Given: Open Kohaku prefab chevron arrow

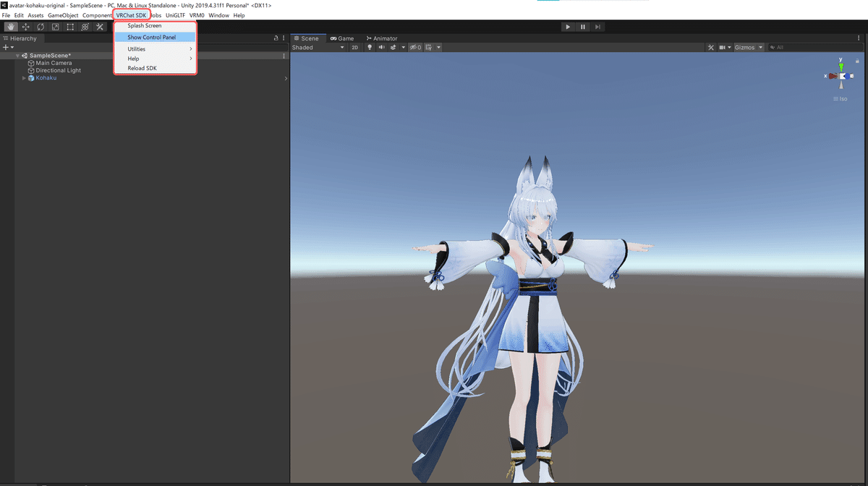Looking at the screenshot, I should click(286, 78).
